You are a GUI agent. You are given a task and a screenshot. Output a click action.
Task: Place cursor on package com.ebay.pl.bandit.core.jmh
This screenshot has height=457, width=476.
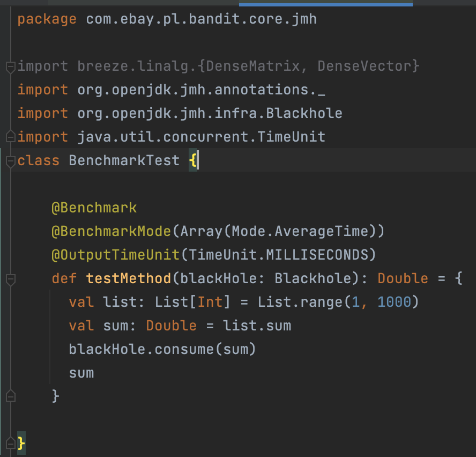167,20
